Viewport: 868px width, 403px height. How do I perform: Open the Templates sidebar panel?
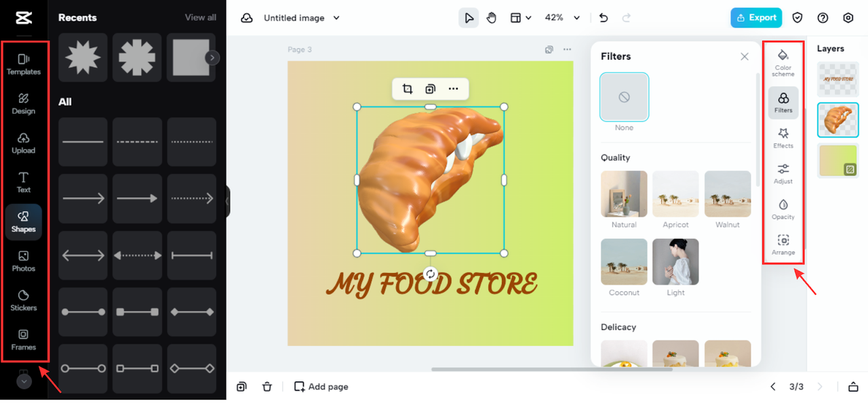coord(24,64)
